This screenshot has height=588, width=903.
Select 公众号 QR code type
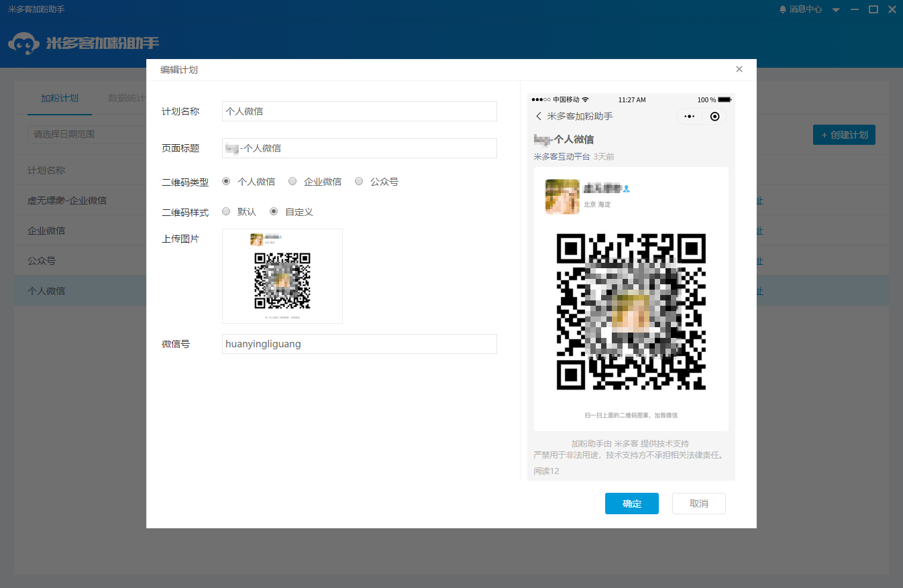pos(359,181)
